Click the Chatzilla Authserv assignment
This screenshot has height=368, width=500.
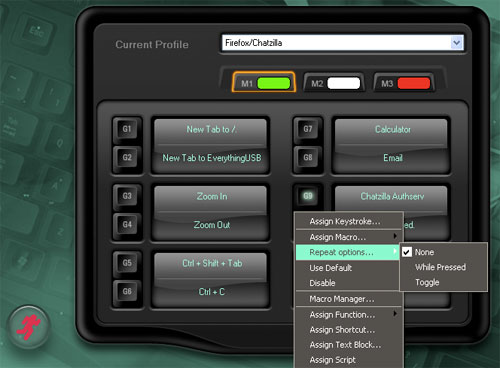[x=391, y=197]
